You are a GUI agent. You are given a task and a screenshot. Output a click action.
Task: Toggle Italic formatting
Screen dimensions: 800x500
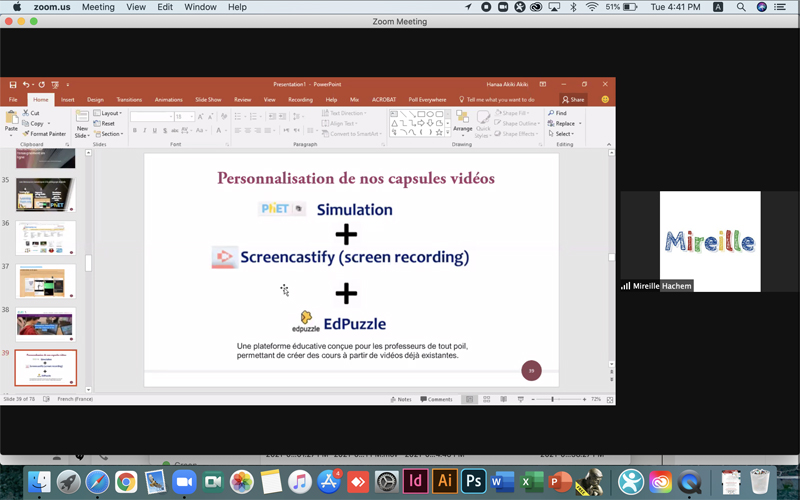[x=145, y=131]
